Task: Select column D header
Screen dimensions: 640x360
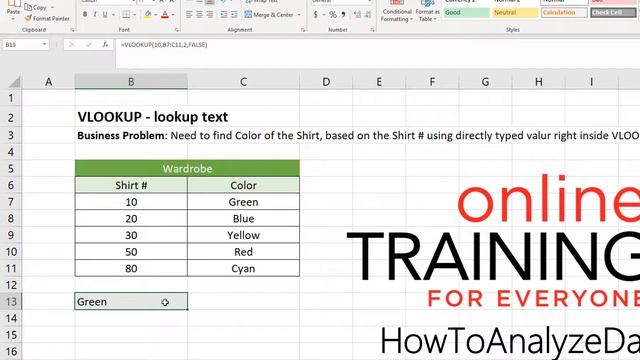Action: coord(326,82)
